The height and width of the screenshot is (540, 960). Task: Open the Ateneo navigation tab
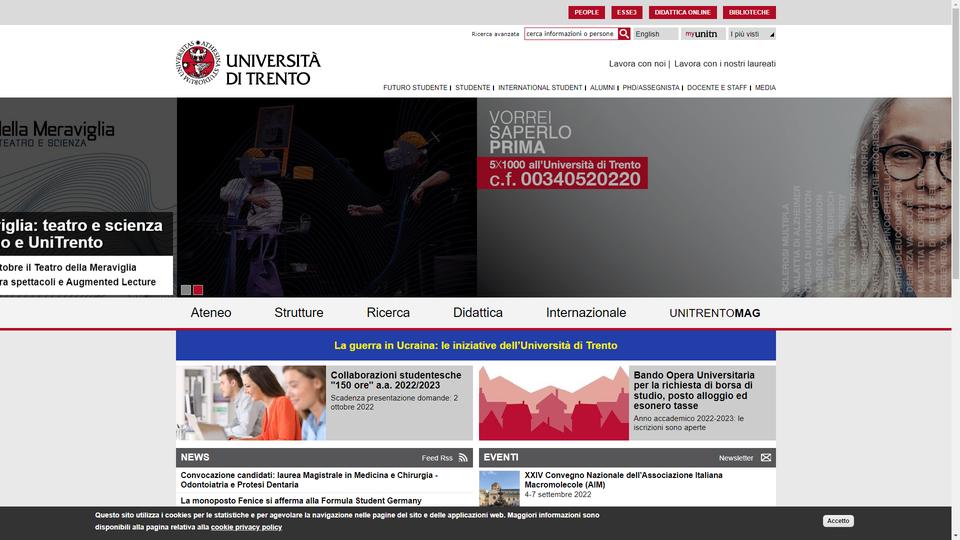[211, 313]
